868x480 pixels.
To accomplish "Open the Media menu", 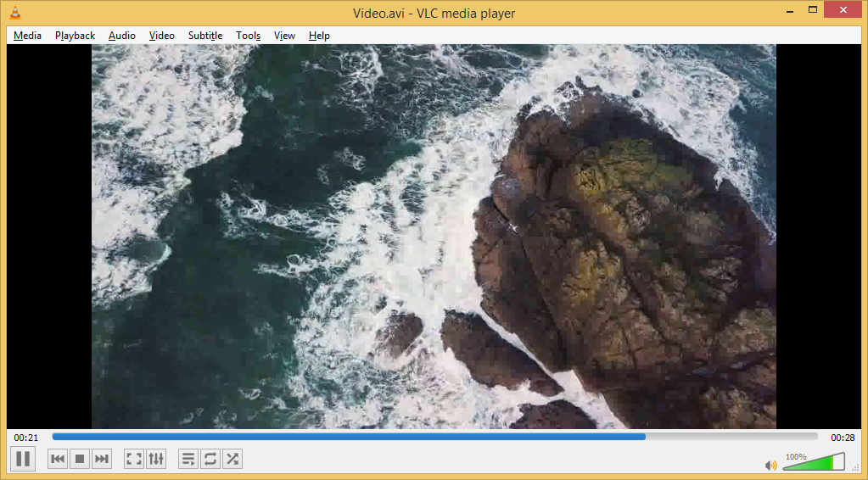I will point(28,36).
